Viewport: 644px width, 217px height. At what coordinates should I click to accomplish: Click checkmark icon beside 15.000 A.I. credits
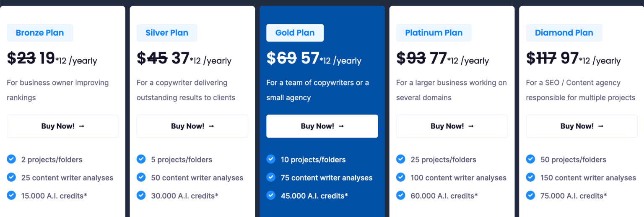pos(11,195)
